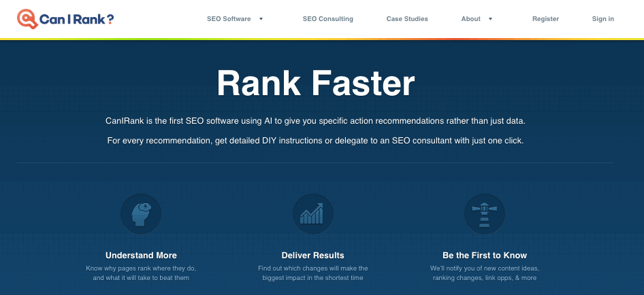Open the Case Studies page

(x=406, y=19)
